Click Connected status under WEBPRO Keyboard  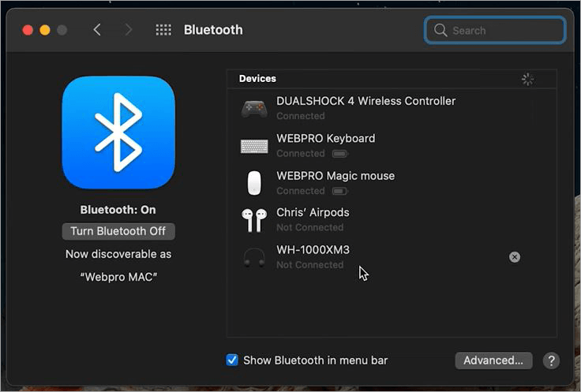click(x=301, y=154)
